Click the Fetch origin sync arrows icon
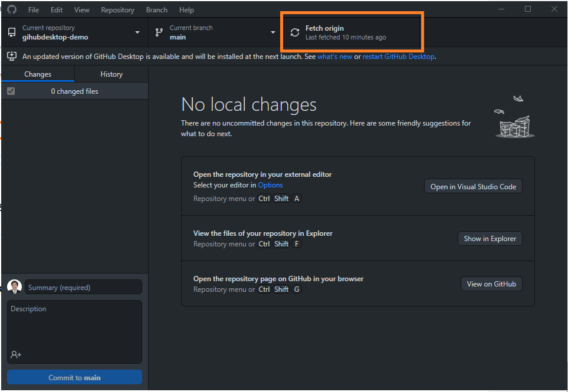The width and height of the screenshot is (568, 392). click(x=295, y=32)
